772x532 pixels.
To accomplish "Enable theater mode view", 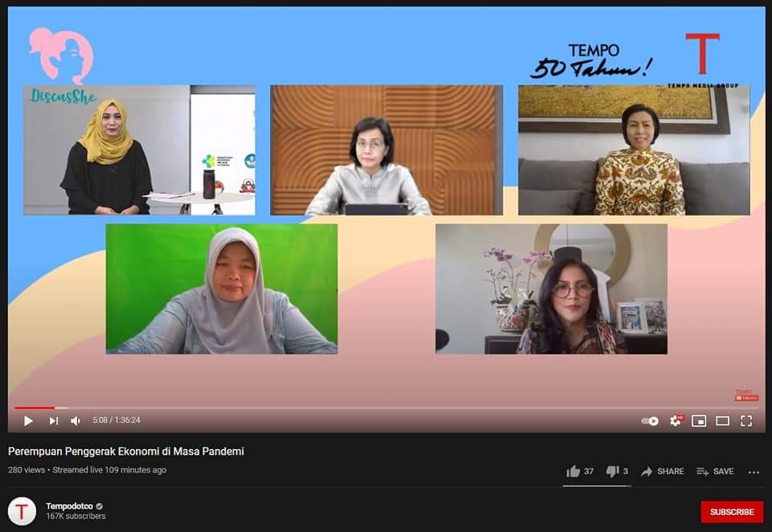I will tap(722, 421).
